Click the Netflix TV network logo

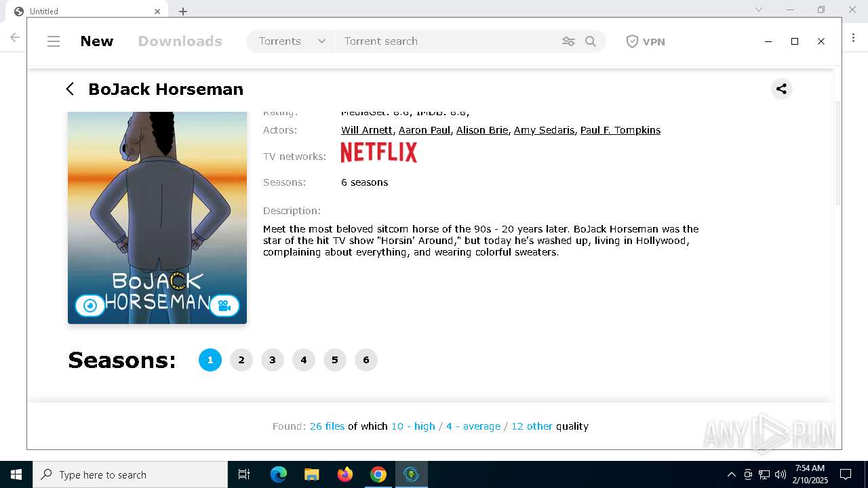point(378,152)
